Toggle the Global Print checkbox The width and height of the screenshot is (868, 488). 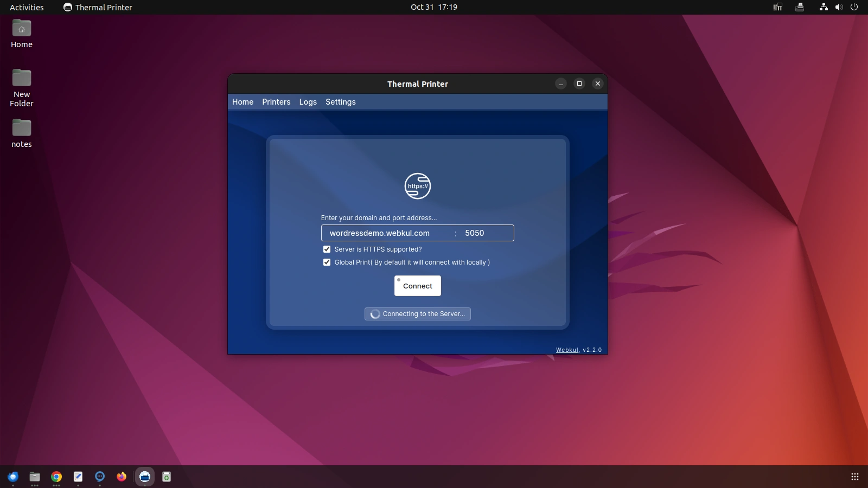coord(327,262)
